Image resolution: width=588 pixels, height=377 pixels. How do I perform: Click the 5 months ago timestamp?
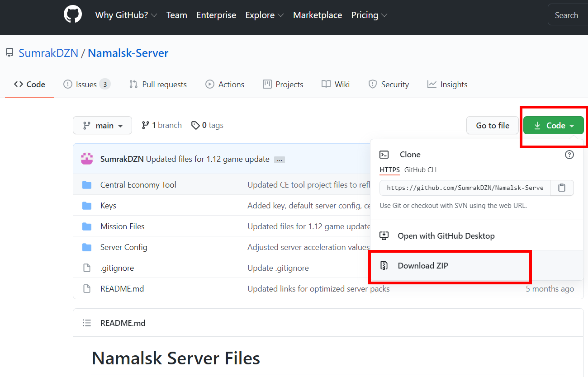(x=550, y=288)
